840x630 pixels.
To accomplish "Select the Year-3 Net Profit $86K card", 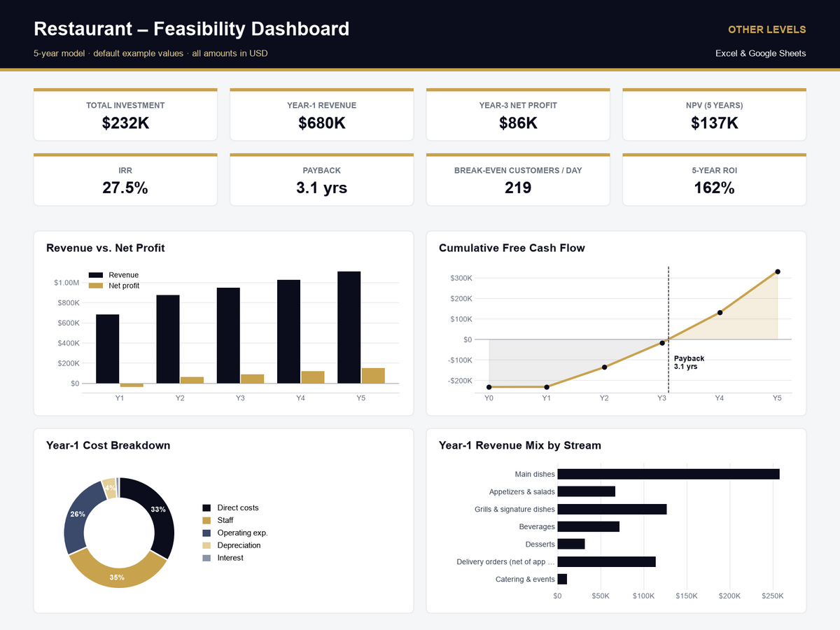I will tap(518, 115).
